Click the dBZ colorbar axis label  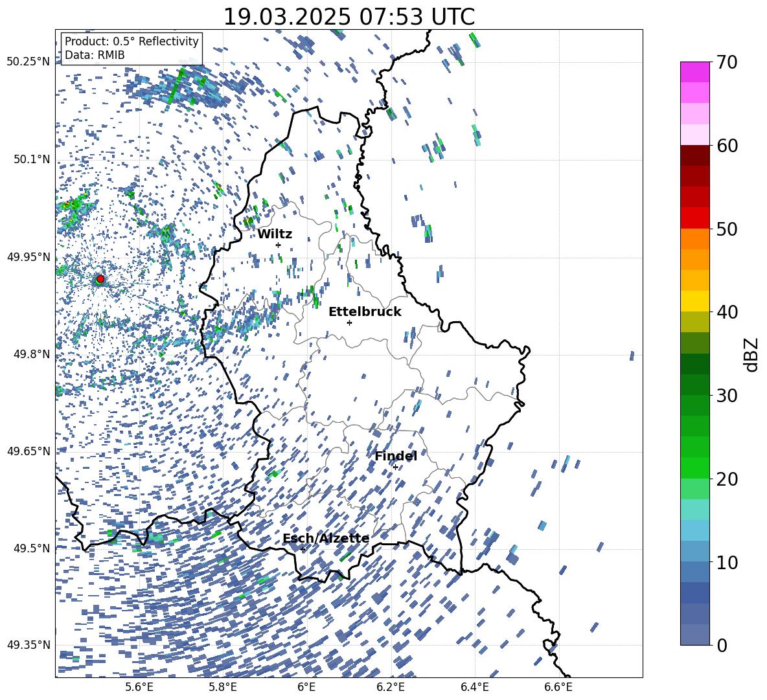tap(752, 354)
